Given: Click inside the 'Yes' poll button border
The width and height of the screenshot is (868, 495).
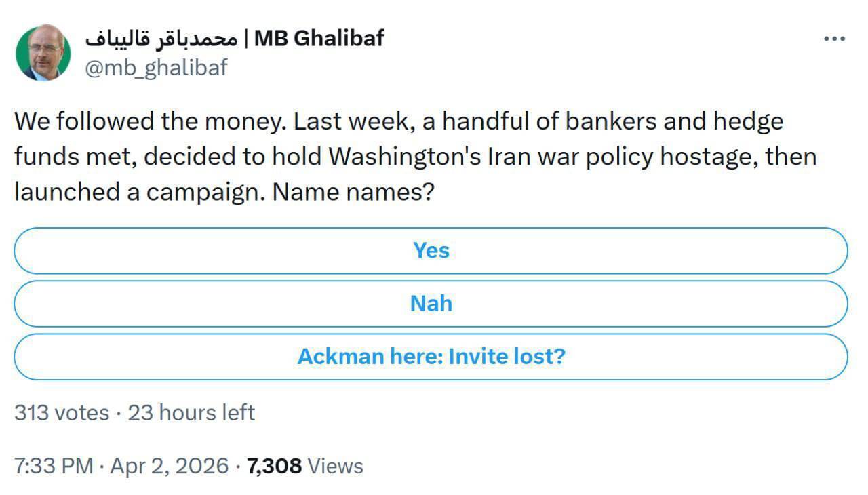Looking at the screenshot, I should pos(432,250).
